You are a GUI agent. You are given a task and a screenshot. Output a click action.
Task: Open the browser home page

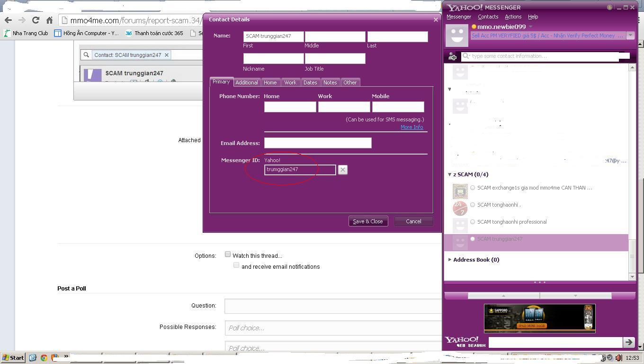click(49, 20)
